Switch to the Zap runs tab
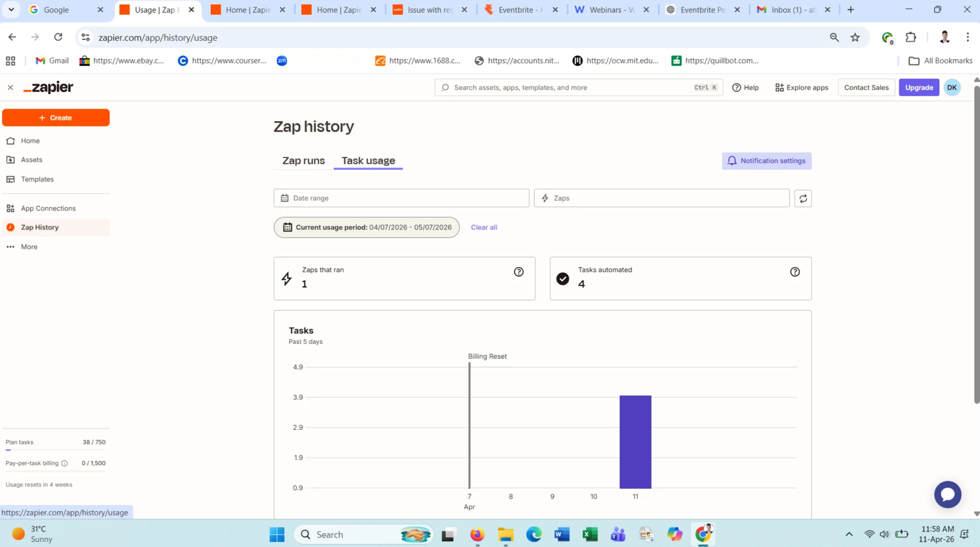 303,161
